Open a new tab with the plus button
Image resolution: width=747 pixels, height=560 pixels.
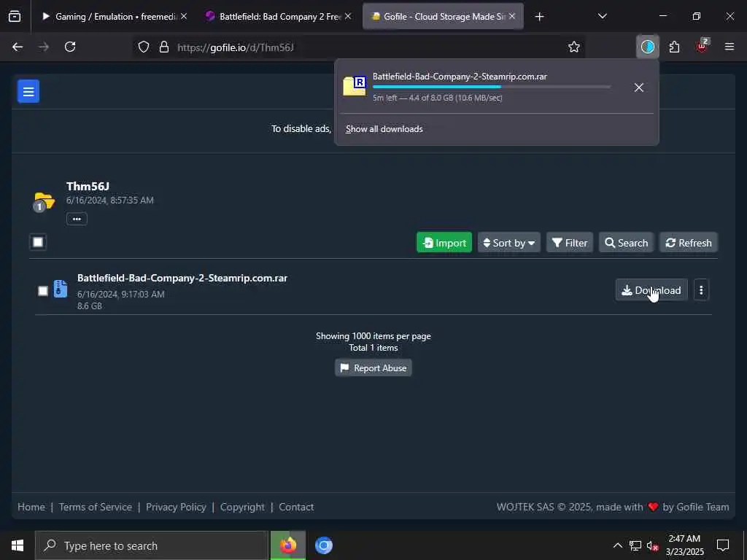539,17
